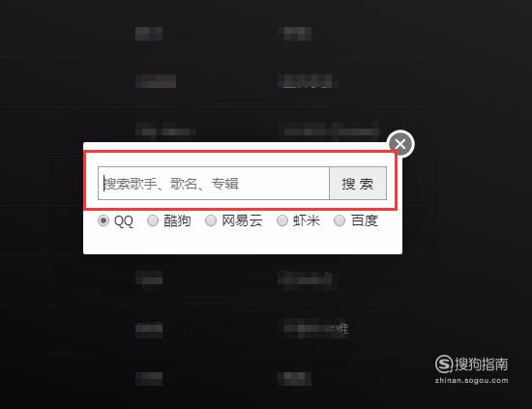
Task: Click the Sogou S logo icon
Action: click(444, 364)
